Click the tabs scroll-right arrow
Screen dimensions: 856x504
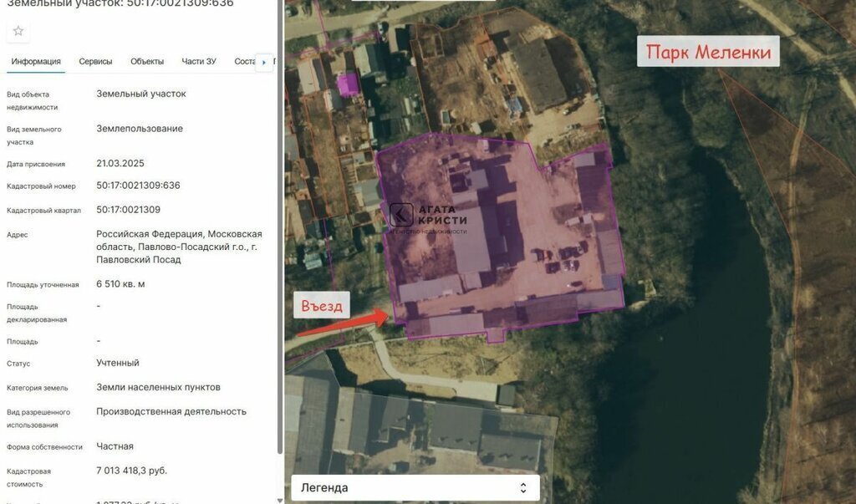(263, 62)
